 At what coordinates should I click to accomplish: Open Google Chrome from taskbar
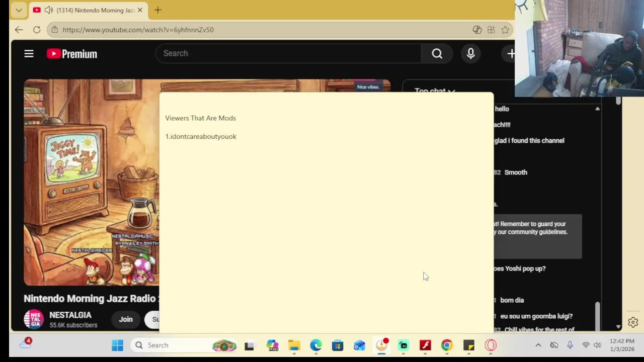point(447,345)
